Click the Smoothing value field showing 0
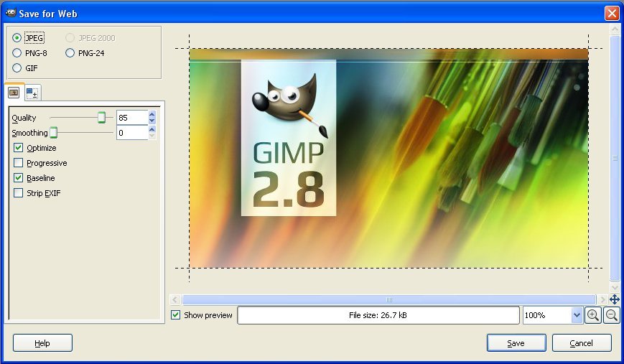The width and height of the screenshot is (624, 364). click(132, 133)
